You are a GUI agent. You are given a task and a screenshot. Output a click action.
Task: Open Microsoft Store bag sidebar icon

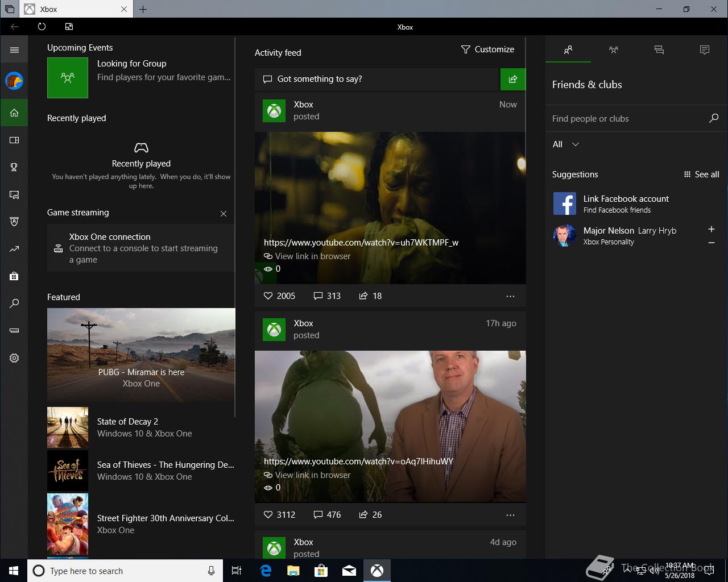(x=14, y=276)
